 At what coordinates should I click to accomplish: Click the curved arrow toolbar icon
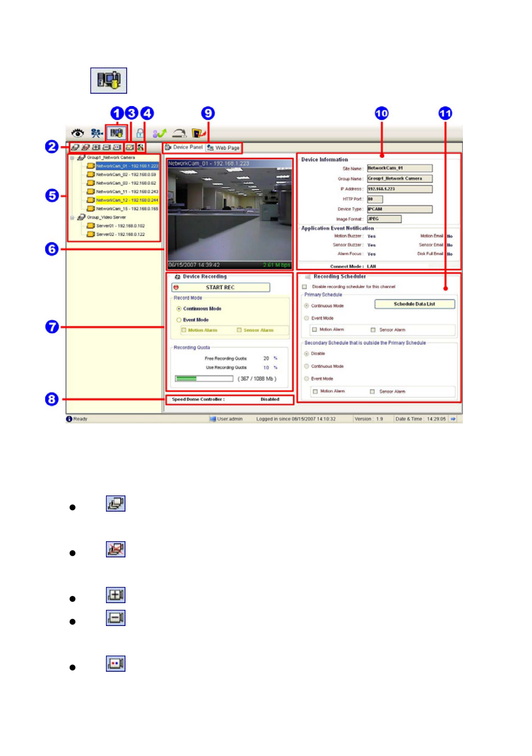coord(179,133)
